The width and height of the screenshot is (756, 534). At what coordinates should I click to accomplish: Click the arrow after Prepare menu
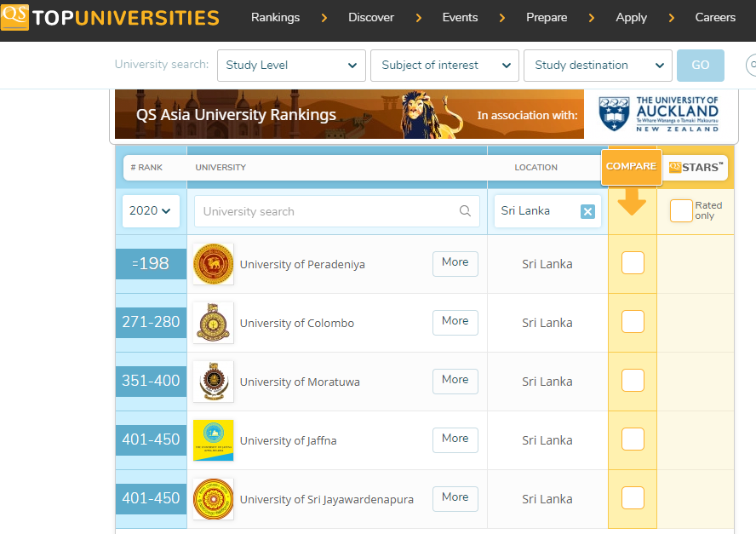tap(592, 18)
